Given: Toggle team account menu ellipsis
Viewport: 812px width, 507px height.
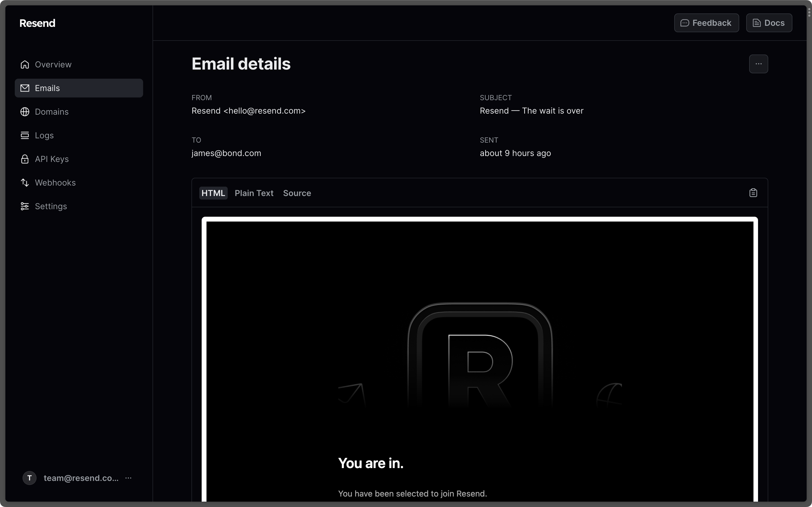Looking at the screenshot, I should click(128, 478).
